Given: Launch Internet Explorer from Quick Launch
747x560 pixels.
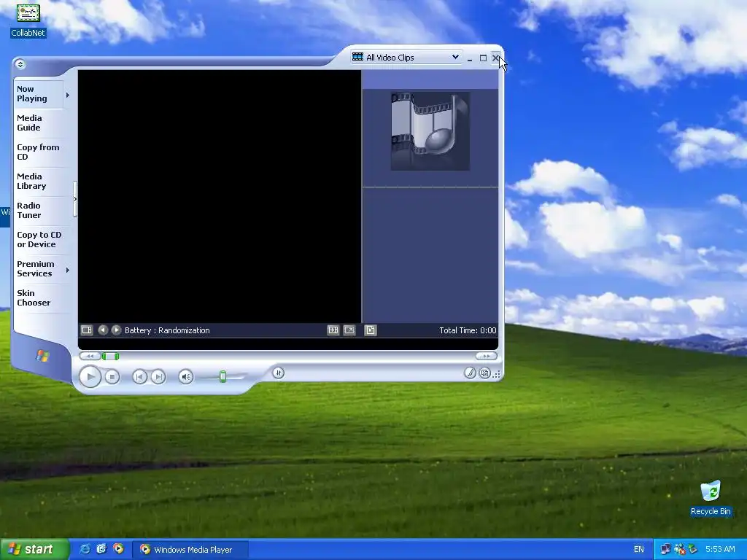Looking at the screenshot, I should tap(85, 549).
